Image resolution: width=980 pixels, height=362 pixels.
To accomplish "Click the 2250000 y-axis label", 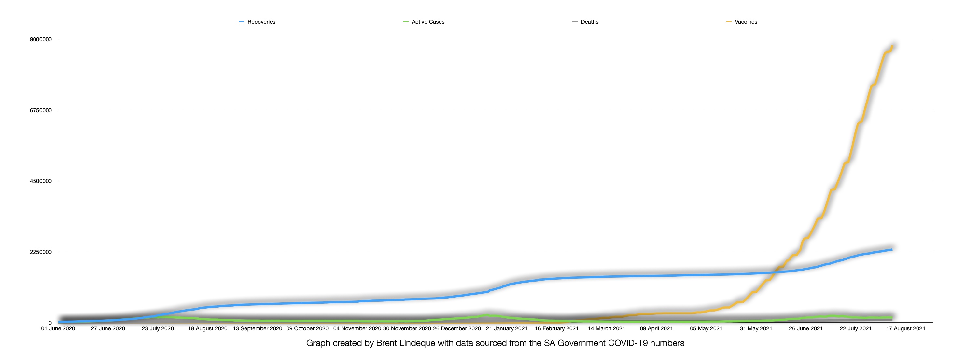I will (x=41, y=252).
